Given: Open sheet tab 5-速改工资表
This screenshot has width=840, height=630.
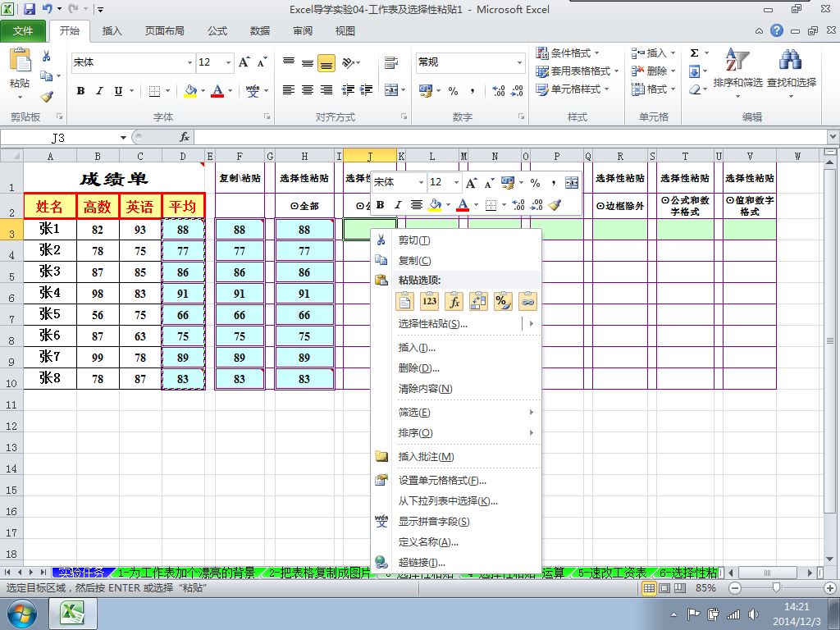Looking at the screenshot, I should point(612,573).
